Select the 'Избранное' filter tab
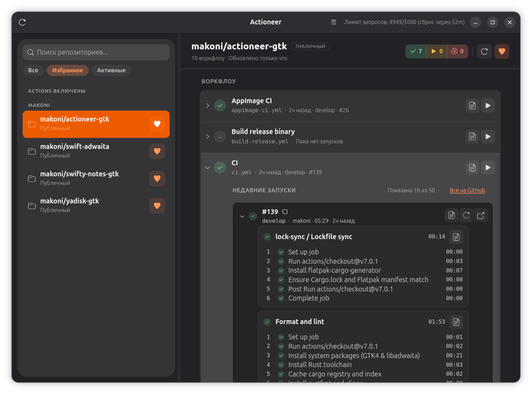Screen dimensions: 532x394 click(x=67, y=70)
